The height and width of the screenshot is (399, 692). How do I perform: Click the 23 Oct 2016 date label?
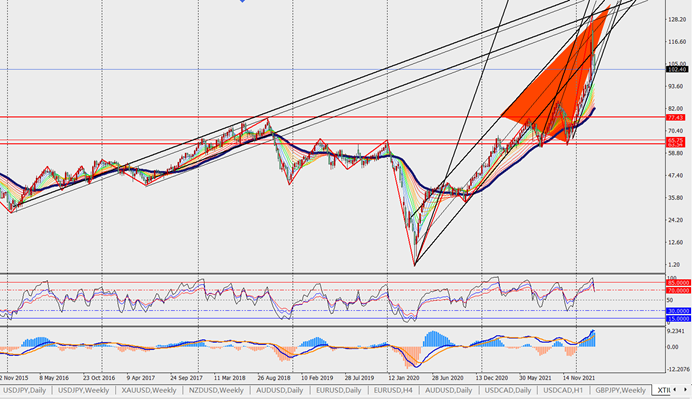(99, 378)
